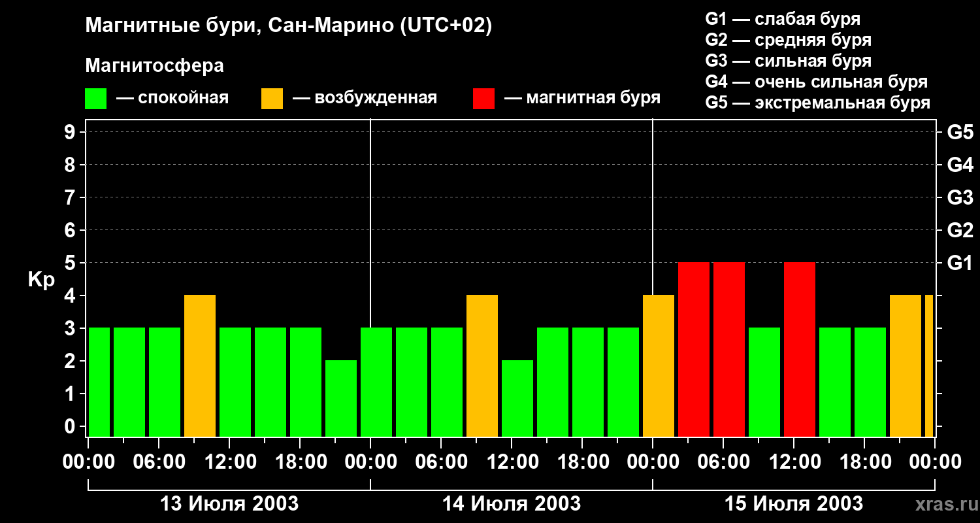Click the 18:00 tick label above 15 Июля
This screenshot has width=980, height=523.
pos(864,462)
